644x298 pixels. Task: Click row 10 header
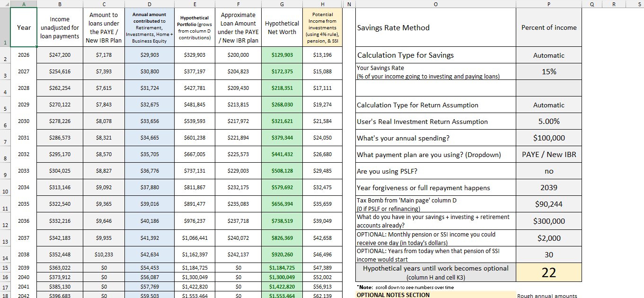[x=5, y=188]
